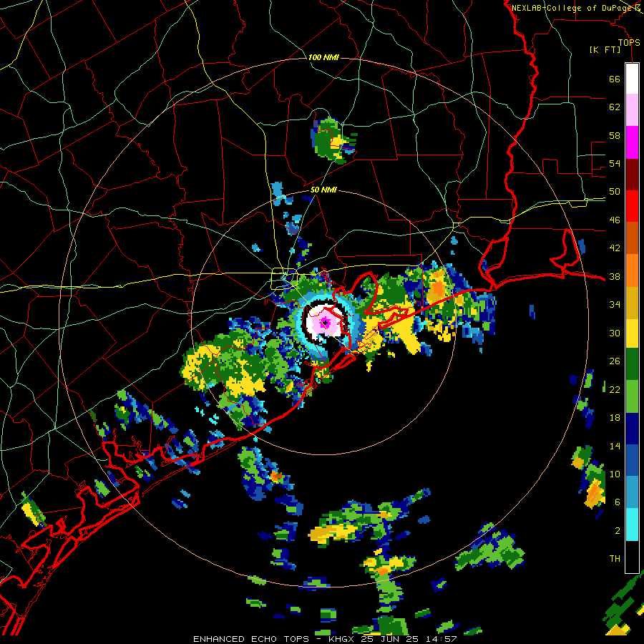Click the 100 NMI range ring label
Viewport: 644px width, 644px height.
click(323, 57)
